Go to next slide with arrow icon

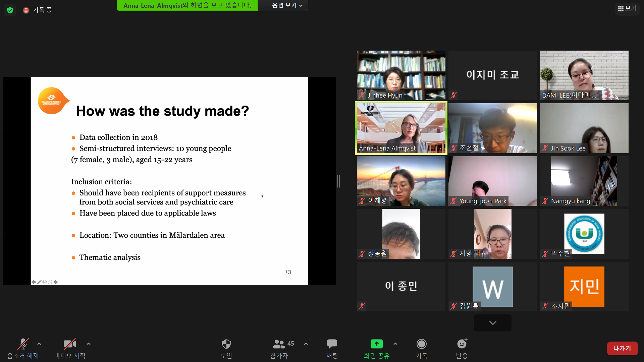(x=56, y=282)
